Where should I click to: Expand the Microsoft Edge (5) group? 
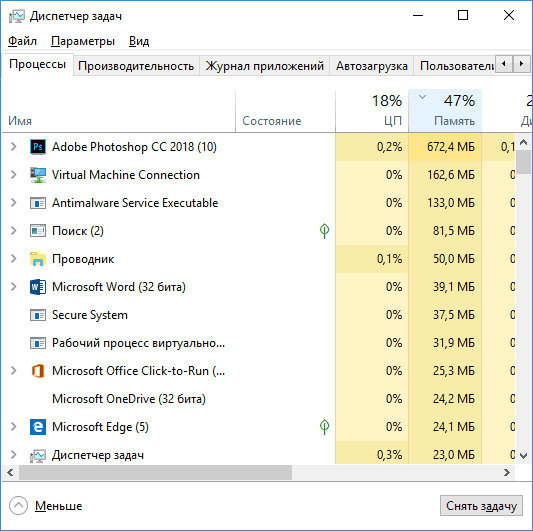[14, 427]
